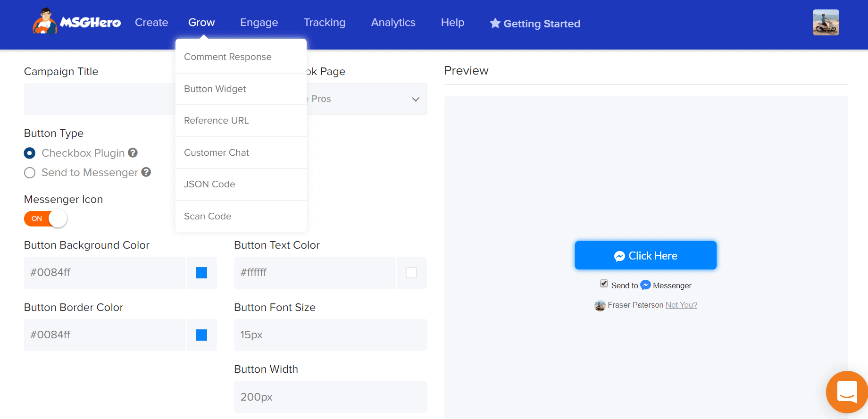The width and height of the screenshot is (868, 419).
Task: Click the MSGHero logo
Action: pos(76,21)
